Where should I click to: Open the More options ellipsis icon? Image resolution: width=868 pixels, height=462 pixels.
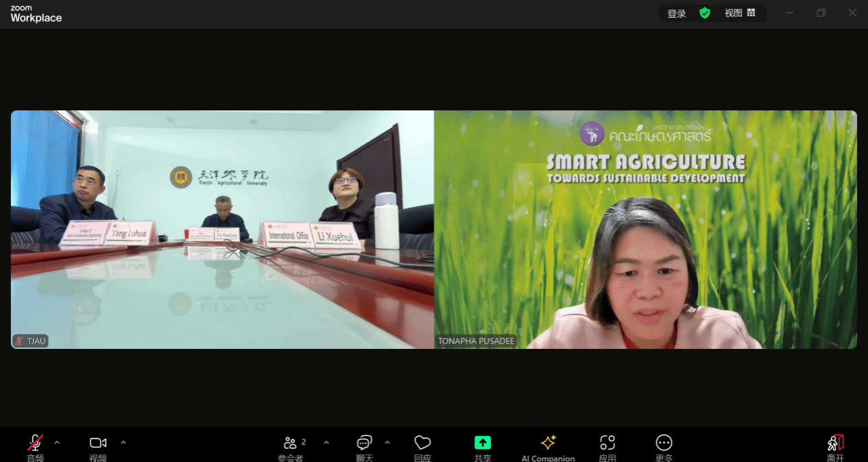[x=664, y=443]
